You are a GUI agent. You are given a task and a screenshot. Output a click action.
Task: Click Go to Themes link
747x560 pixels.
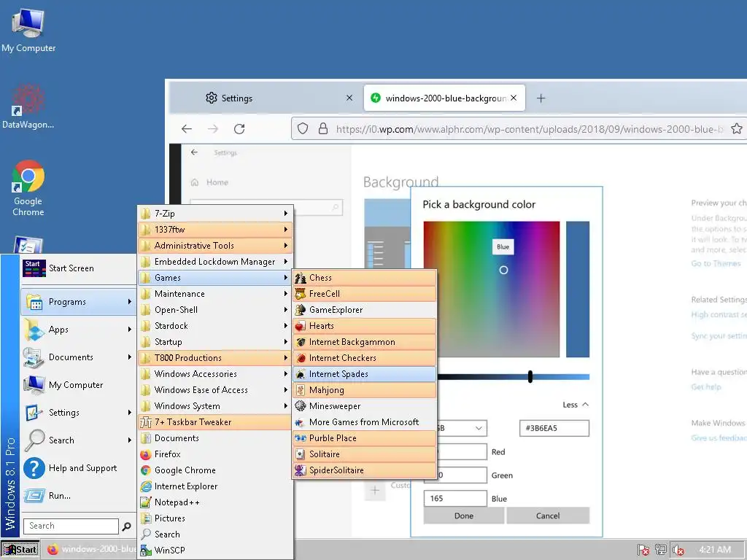tap(716, 263)
